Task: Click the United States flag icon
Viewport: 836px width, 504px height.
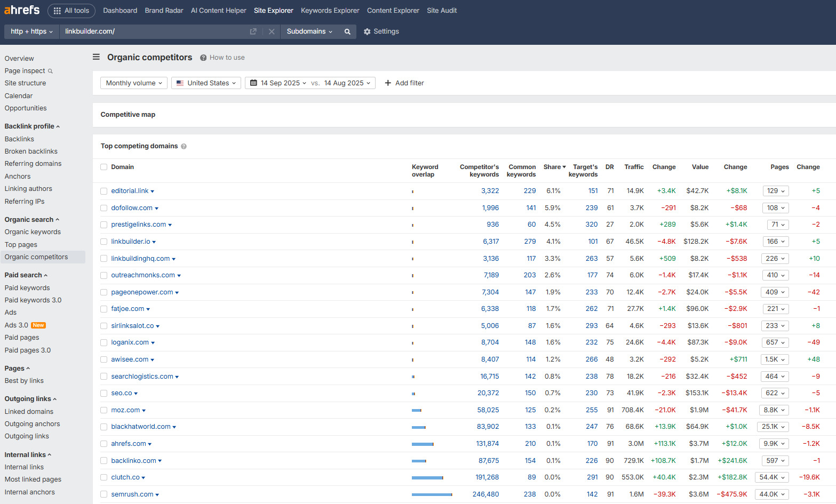Action: [x=180, y=83]
